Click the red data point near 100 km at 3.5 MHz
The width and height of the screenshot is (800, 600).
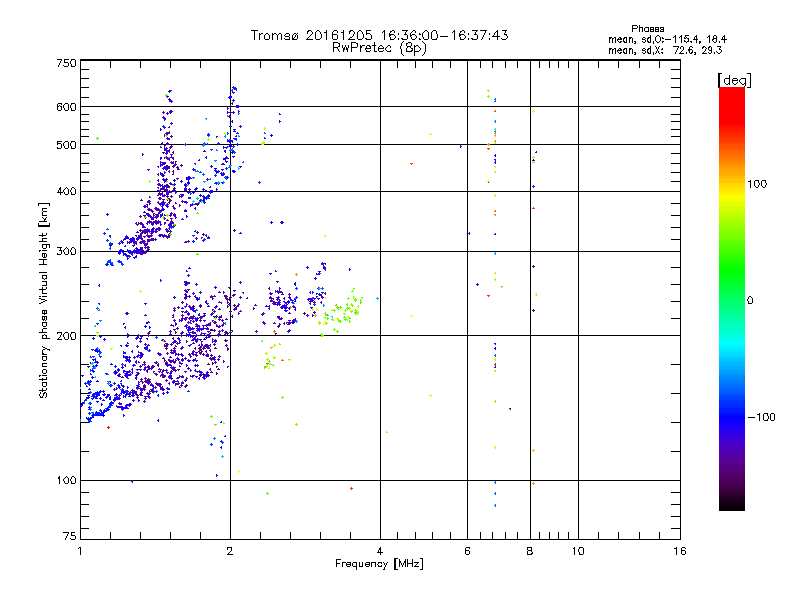(x=352, y=489)
